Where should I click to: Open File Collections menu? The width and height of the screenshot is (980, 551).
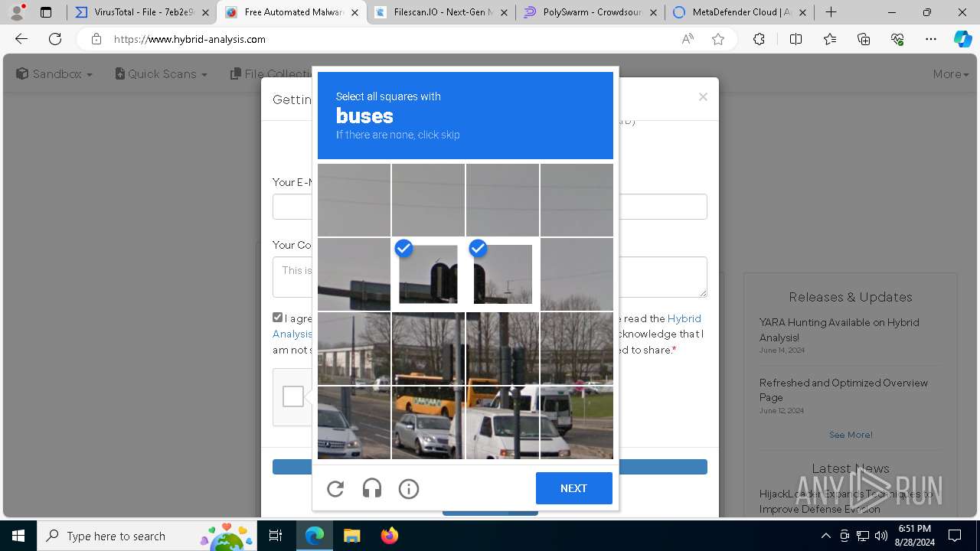270,73
